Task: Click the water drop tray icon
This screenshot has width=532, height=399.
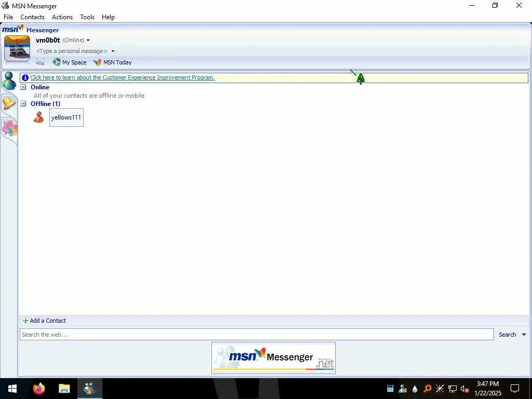Action: (415, 389)
